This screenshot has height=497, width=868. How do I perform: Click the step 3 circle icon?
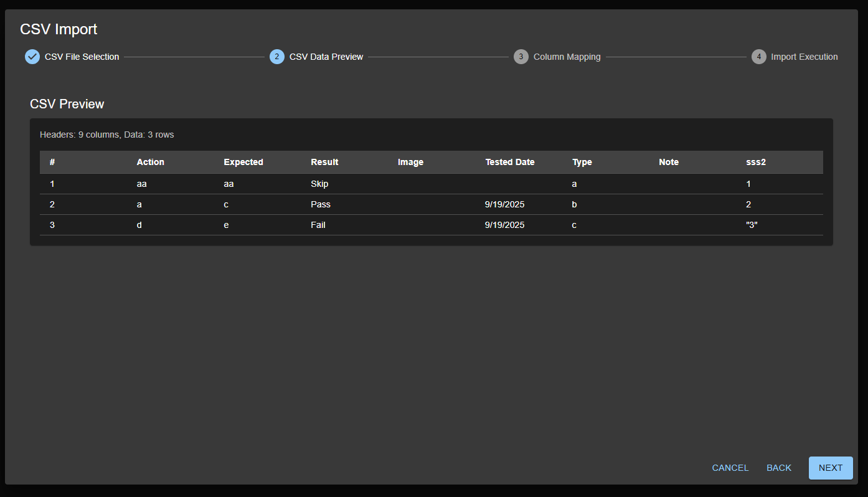(521, 57)
